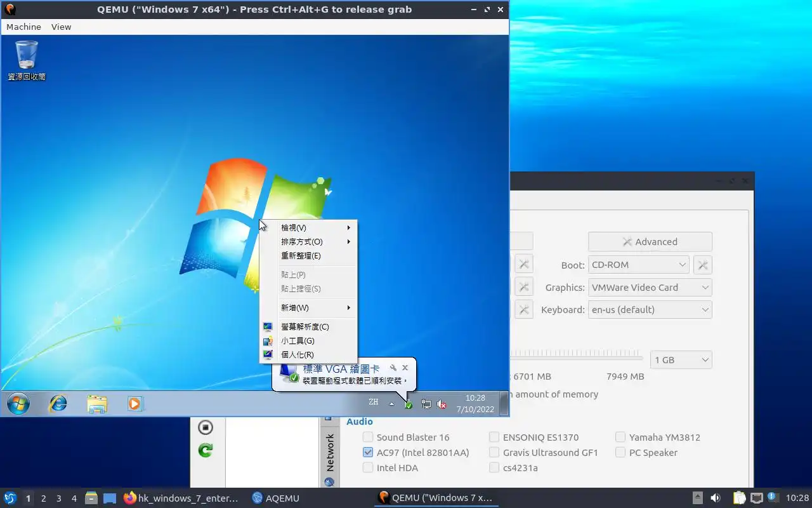
Task: Open the 資源回收筒 Recycle Bin desktop icon
Action: (27, 60)
